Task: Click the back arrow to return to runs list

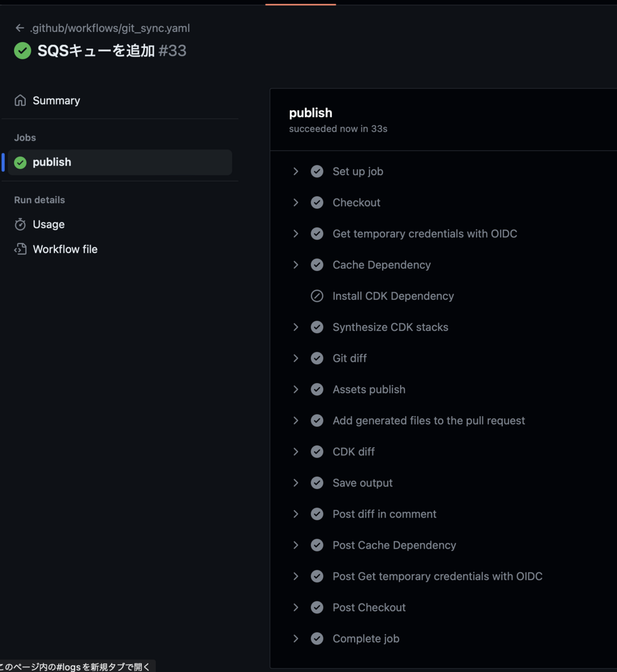Action: (19, 28)
